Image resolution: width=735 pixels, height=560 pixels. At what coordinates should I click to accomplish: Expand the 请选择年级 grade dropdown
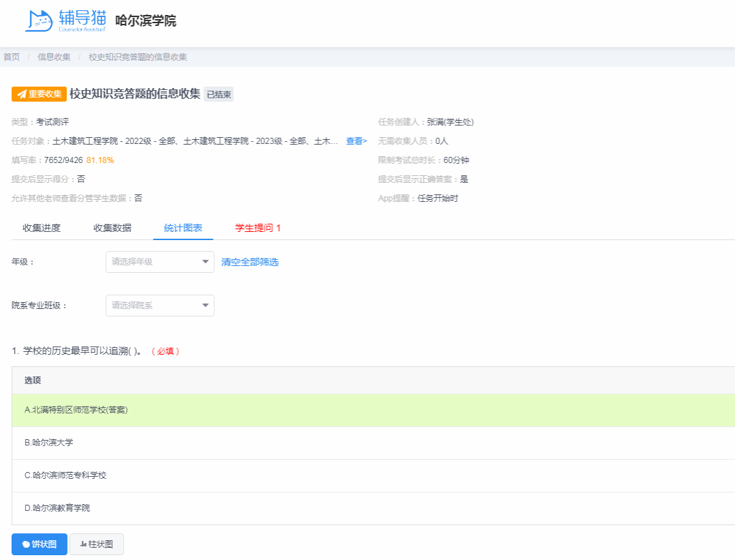(x=160, y=262)
